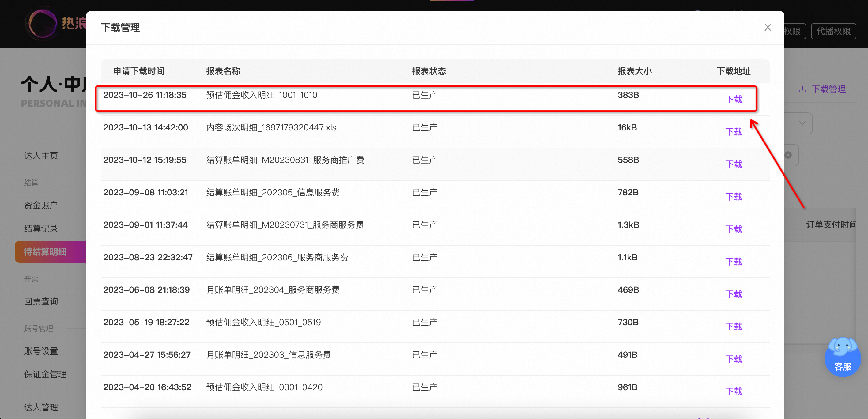The height and width of the screenshot is (419, 868).
Task: Click the report name 内容场次明细_1697179320447.xls
Action: tap(271, 127)
